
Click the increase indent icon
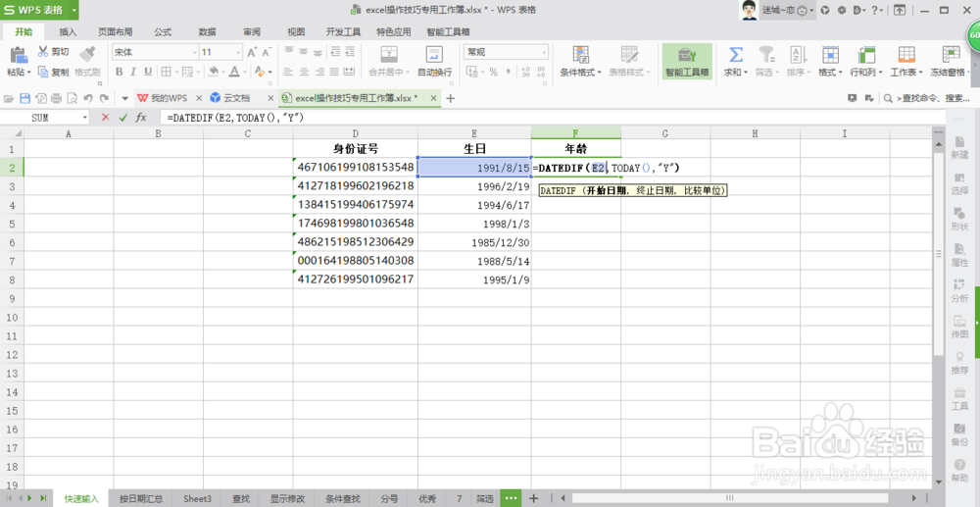click(x=350, y=51)
